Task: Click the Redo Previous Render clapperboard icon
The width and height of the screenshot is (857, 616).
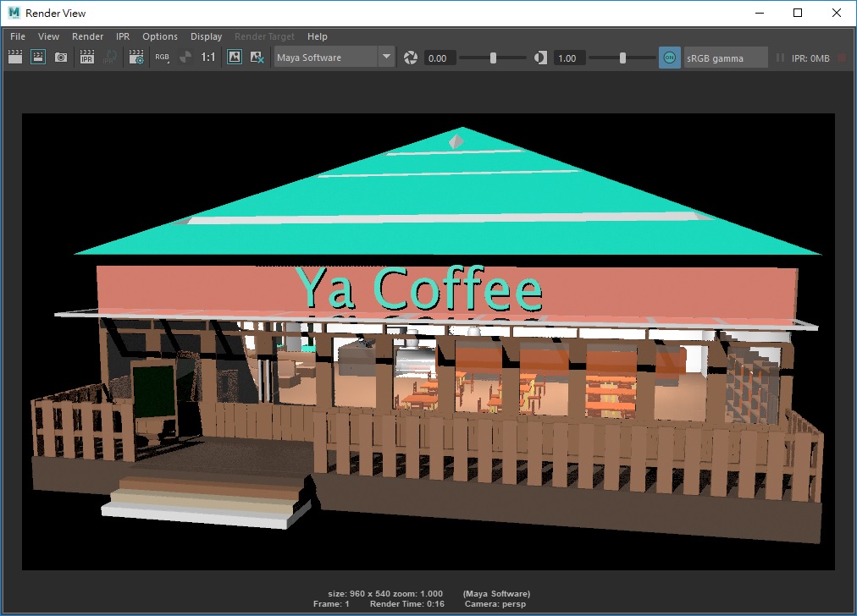Action: pos(15,58)
